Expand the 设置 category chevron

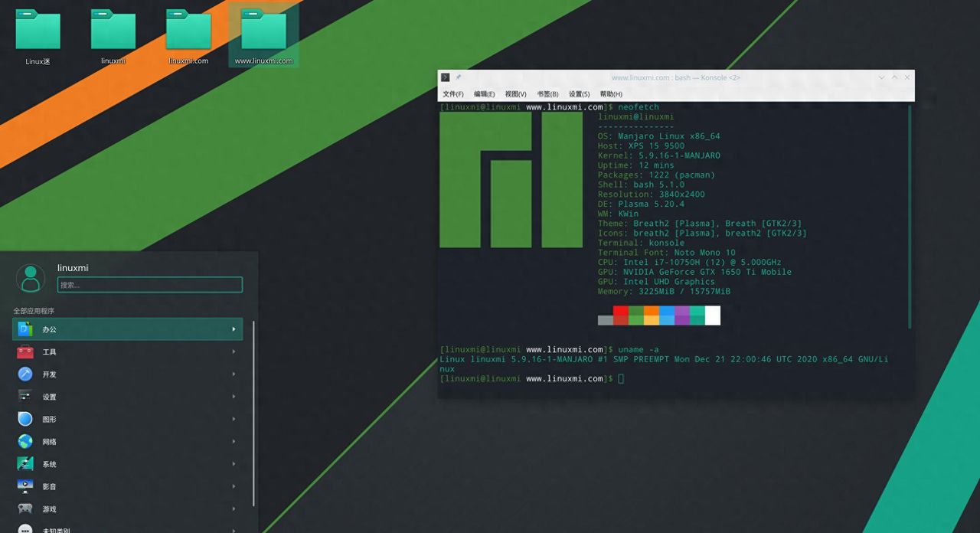(x=234, y=397)
